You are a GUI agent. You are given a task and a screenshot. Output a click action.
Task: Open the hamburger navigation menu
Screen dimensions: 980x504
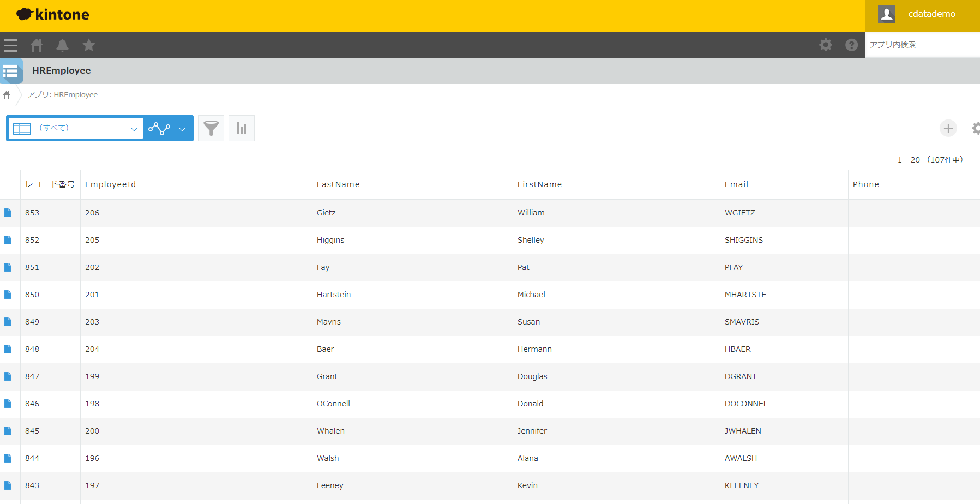click(x=10, y=45)
